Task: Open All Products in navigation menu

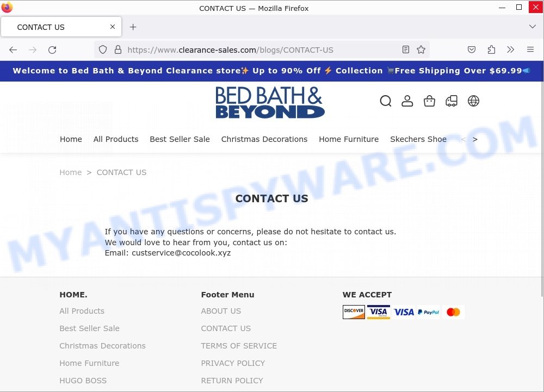Action: pos(116,139)
